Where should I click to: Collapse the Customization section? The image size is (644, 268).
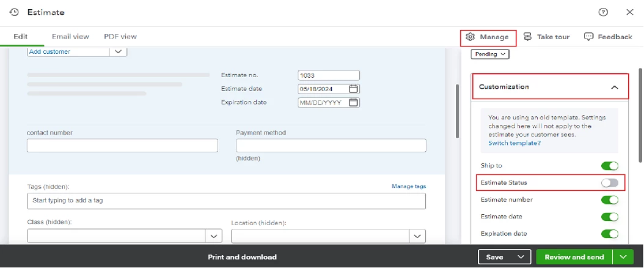pos(615,87)
